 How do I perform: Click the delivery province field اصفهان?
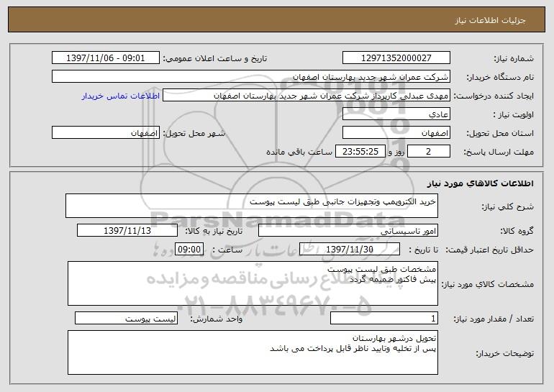click(x=396, y=133)
